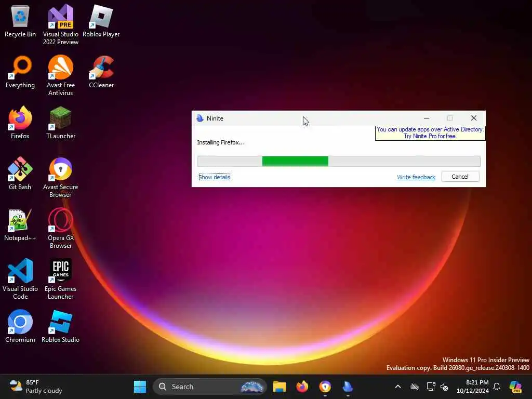Select the Roblox Studio desktop icon
Viewport: 532px width, 399px height.
pos(60,326)
